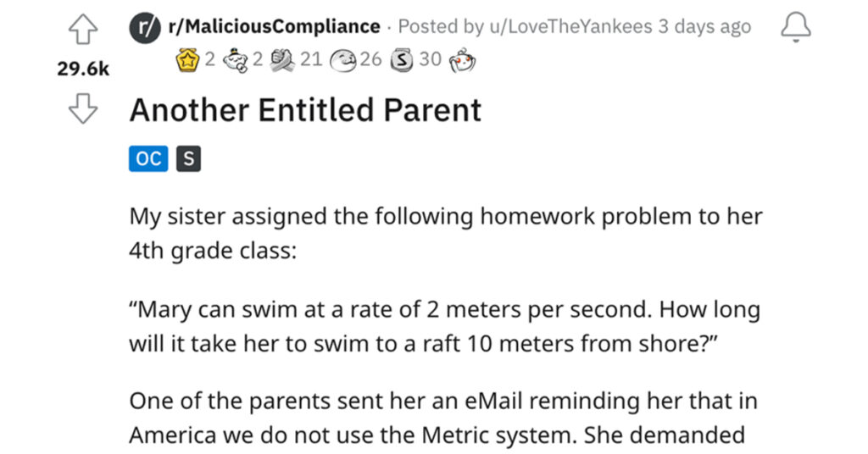Click the '3 days ago' timestamp
868x454 pixels.
click(x=704, y=26)
